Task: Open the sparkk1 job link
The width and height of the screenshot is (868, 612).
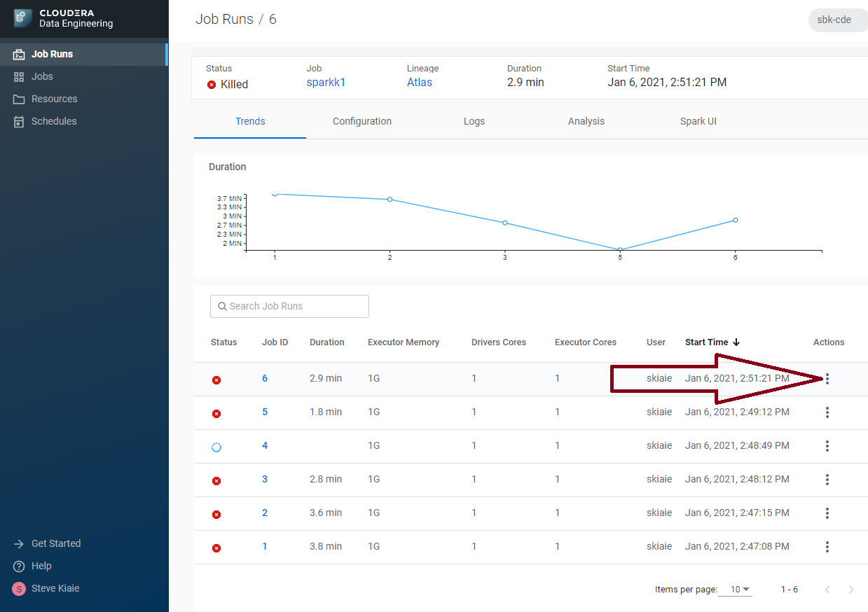Action: point(326,83)
